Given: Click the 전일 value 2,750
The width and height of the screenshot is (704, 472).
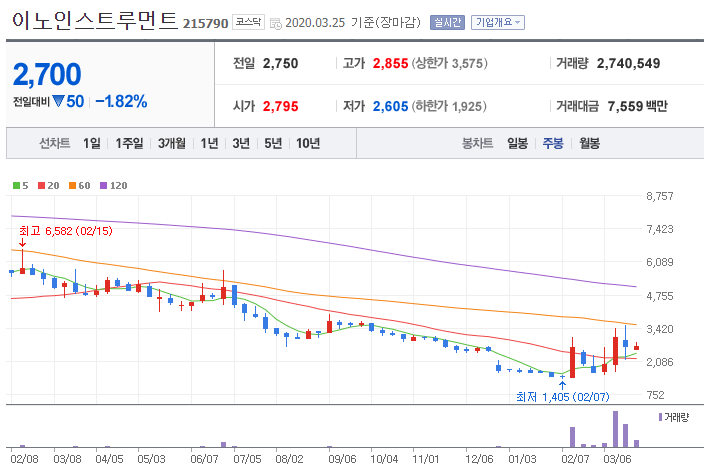Looking at the screenshot, I should [x=281, y=63].
